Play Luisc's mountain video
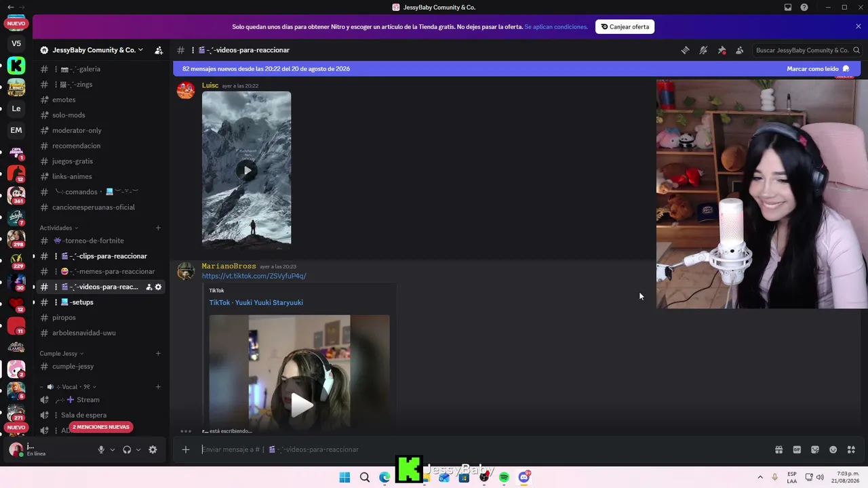Image resolution: width=868 pixels, height=488 pixels. (x=247, y=170)
